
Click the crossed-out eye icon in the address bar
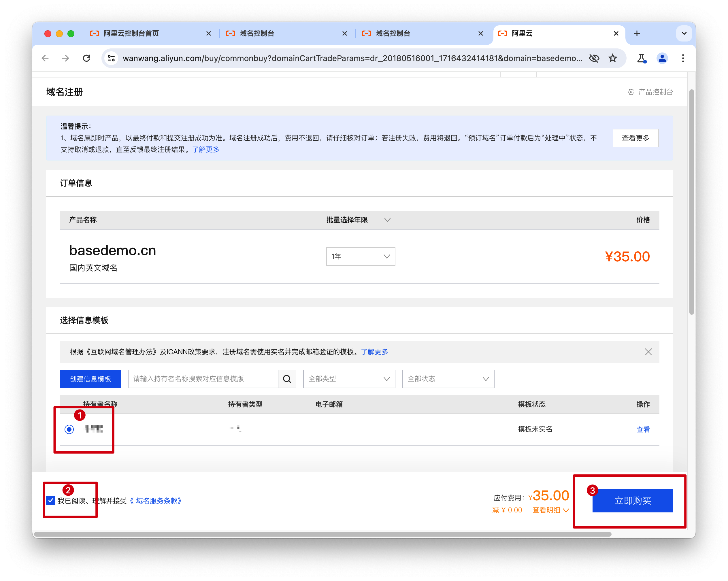[x=594, y=59]
